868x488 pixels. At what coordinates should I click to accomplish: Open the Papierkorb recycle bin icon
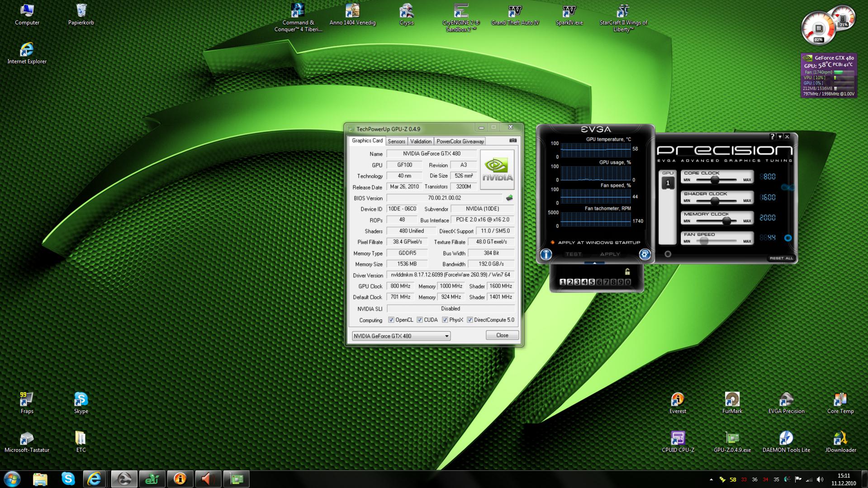81,14
